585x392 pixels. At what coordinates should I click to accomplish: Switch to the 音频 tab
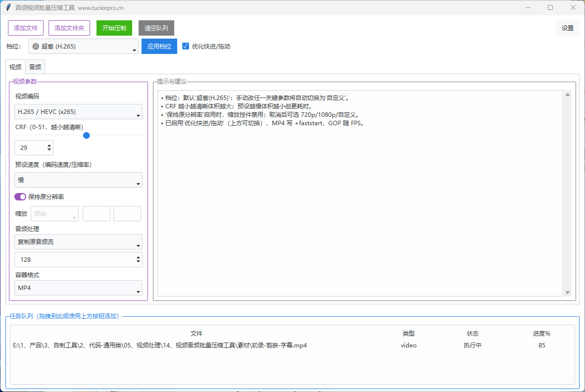click(35, 67)
